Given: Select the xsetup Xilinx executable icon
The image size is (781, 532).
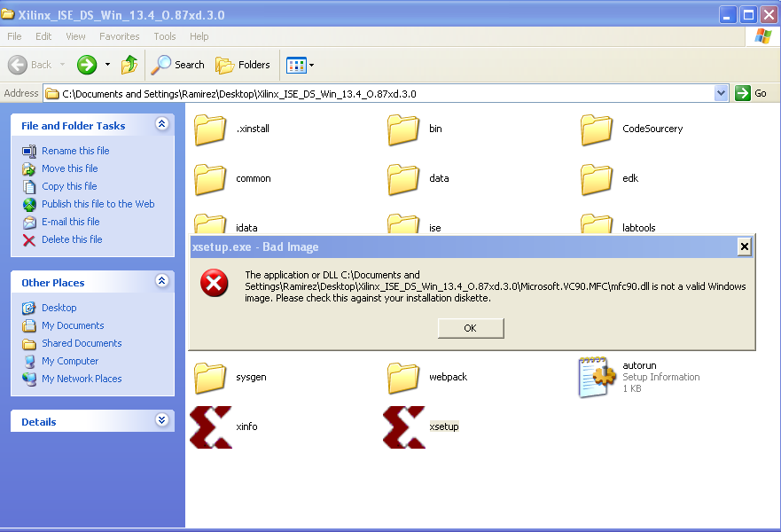Looking at the screenshot, I should pos(404,426).
